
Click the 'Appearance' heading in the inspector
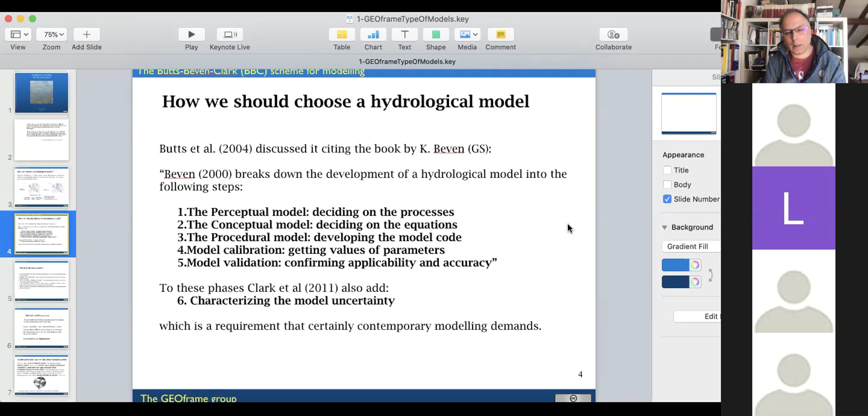pyautogui.click(x=683, y=155)
